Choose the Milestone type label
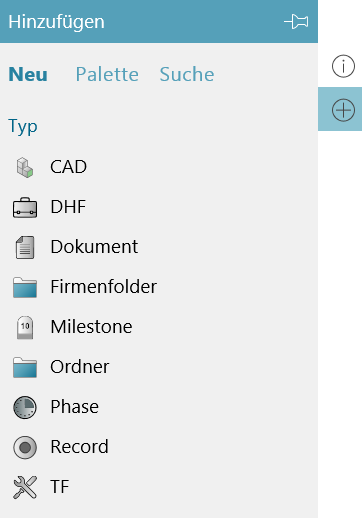This screenshot has width=362, height=518. coord(91,327)
